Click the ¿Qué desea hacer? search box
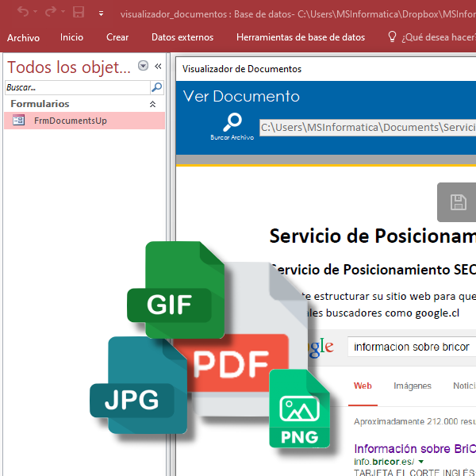This screenshot has height=476, width=476. tap(439, 37)
